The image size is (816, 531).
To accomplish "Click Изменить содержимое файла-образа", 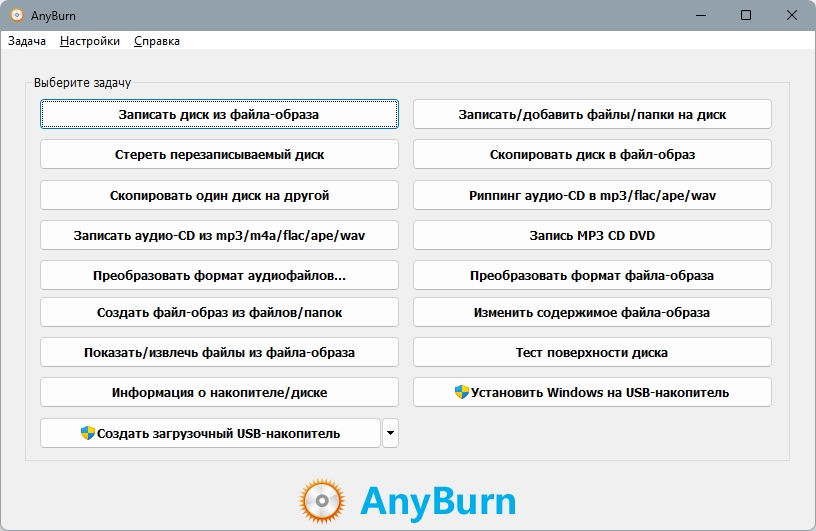I will [x=592, y=312].
